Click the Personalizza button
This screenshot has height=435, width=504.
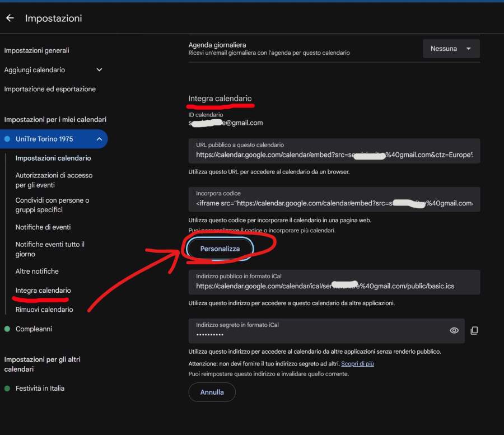coord(220,249)
